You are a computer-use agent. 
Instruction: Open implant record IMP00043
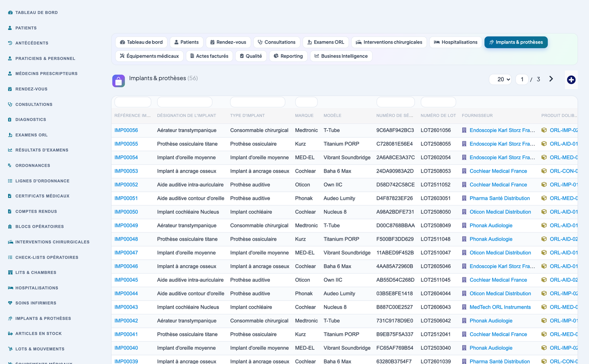(126, 307)
